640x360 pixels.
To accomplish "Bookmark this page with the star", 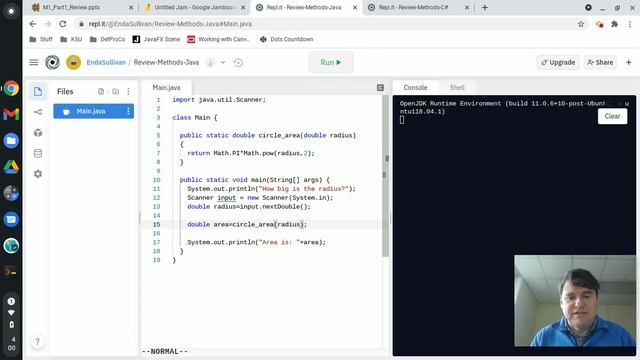I will coord(581,24).
